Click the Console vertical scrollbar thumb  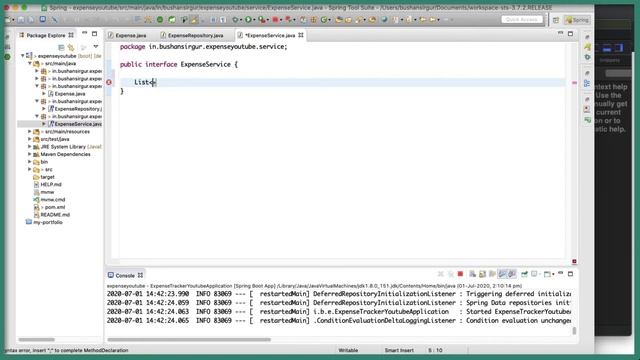pyautogui.click(x=574, y=330)
